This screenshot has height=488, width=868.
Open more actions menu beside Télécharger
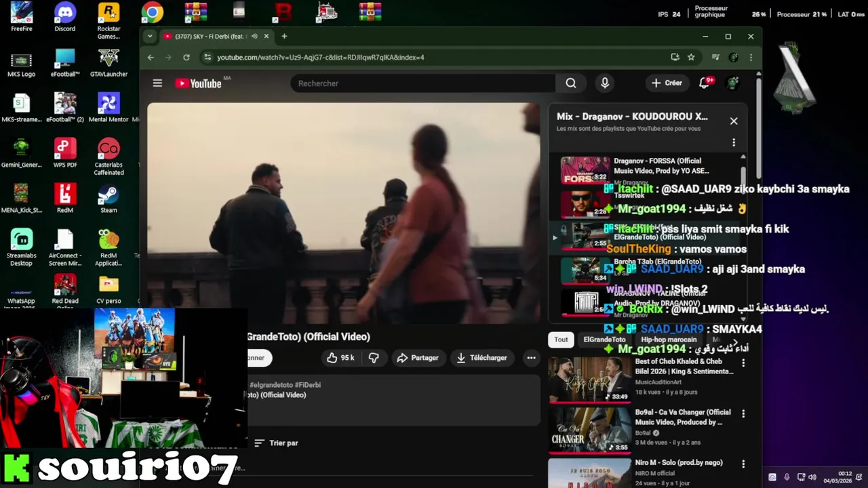pyautogui.click(x=532, y=358)
